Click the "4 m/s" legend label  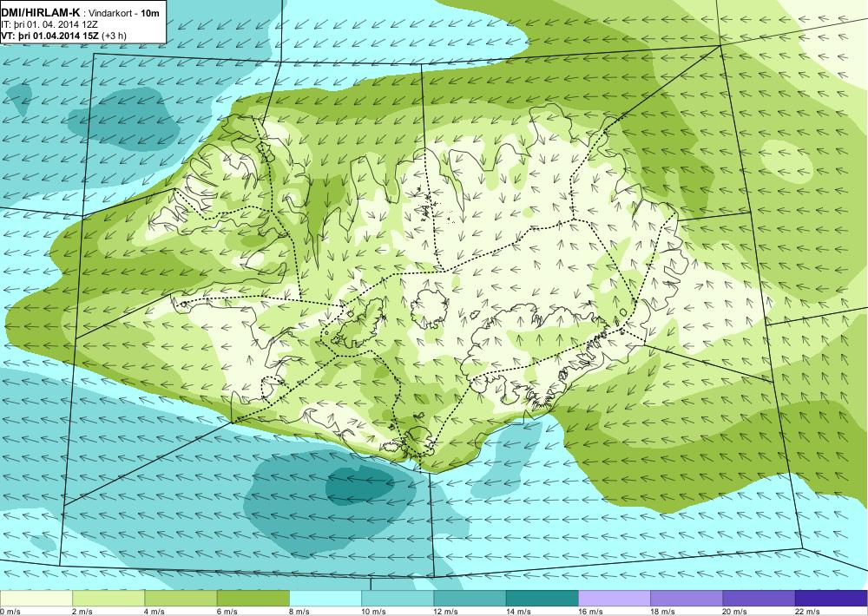(155, 612)
